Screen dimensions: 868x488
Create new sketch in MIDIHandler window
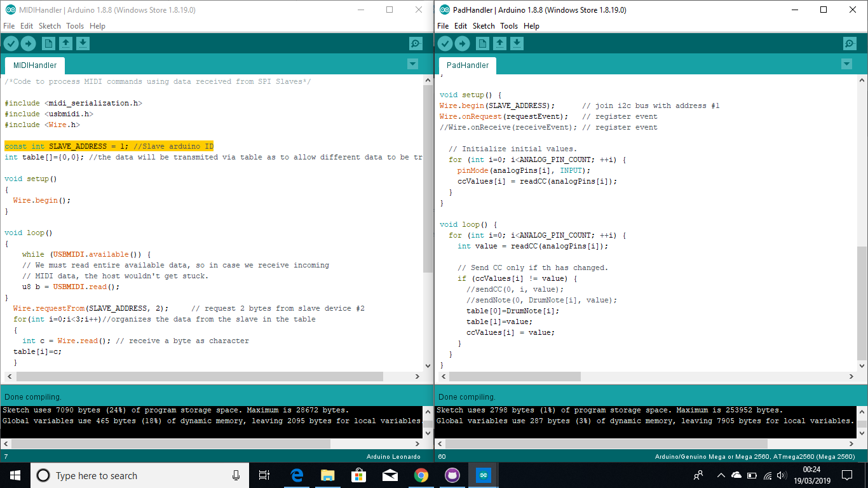[x=48, y=43]
